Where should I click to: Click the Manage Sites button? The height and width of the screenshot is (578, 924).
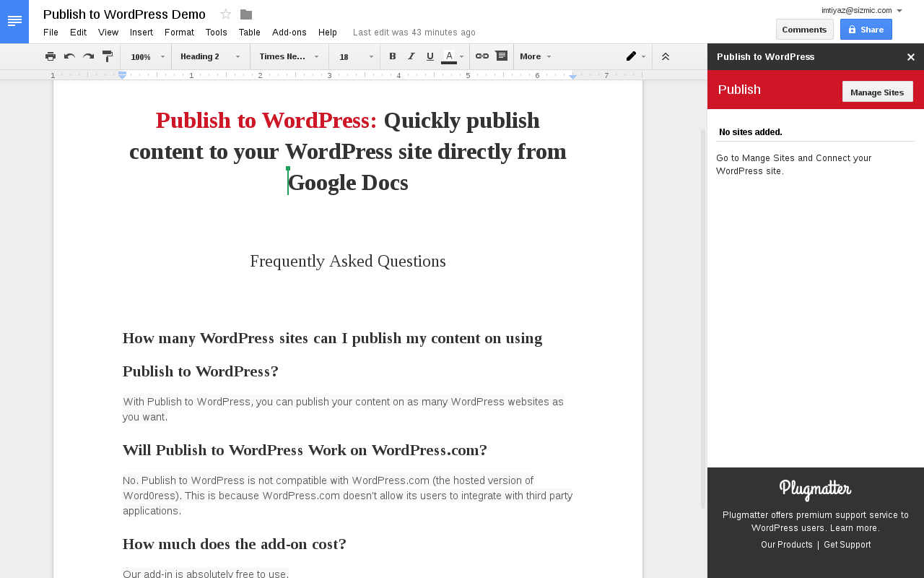click(877, 92)
